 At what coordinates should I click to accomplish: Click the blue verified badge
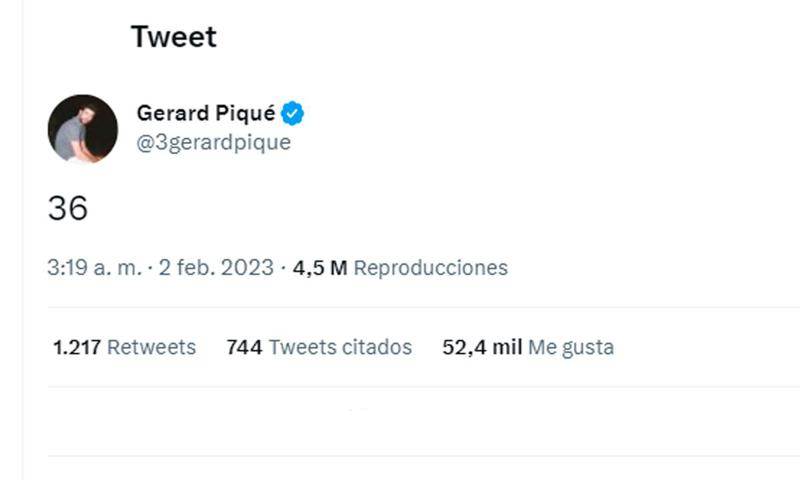tap(293, 114)
